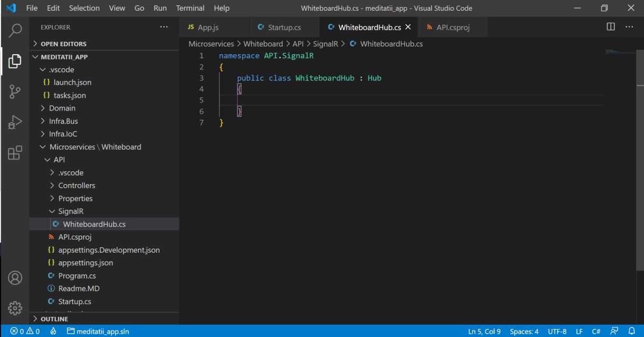Expand the Properties folder
This screenshot has width=644, height=337.
tap(104, 199)
